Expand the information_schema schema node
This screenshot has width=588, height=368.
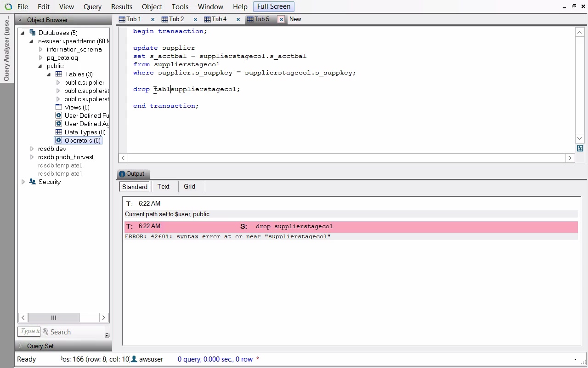point(40,49)
